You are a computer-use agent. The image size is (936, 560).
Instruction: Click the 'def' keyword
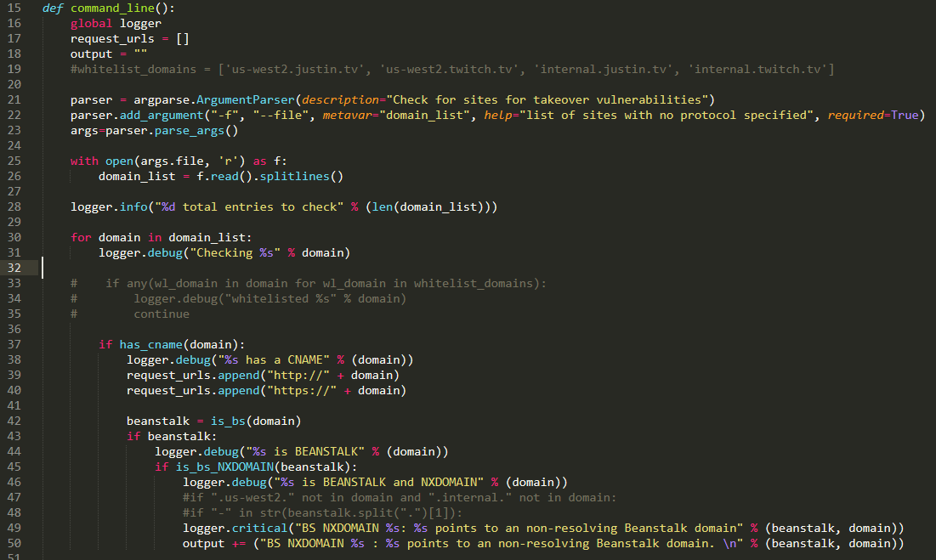point(53,8)
